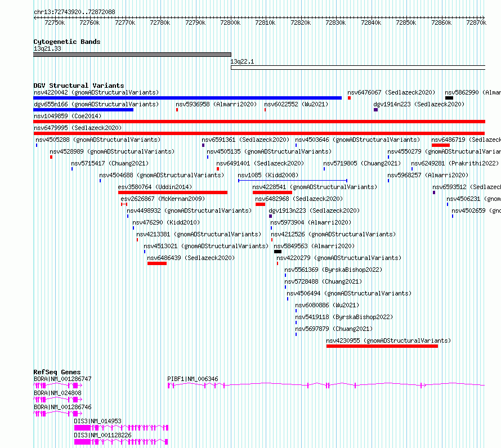This screenshot has height=448, width=501.
Task: Click the nsv4220042 gnomAD variant label
Action: 96,92
